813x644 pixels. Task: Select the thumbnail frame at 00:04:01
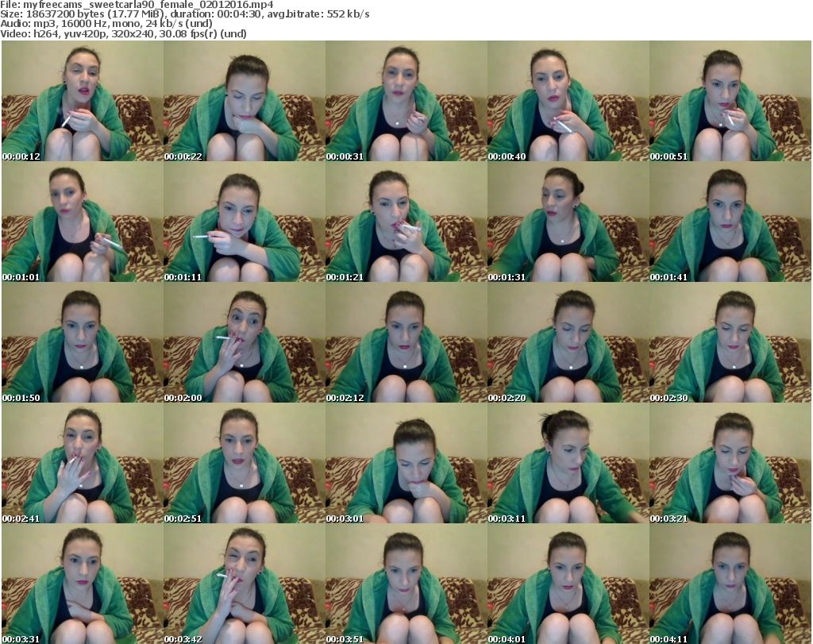(x=568, y=584)
